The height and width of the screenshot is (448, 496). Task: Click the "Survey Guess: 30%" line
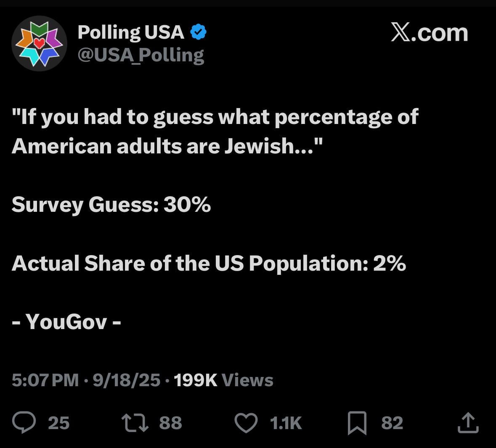click(x=111, y=205)
